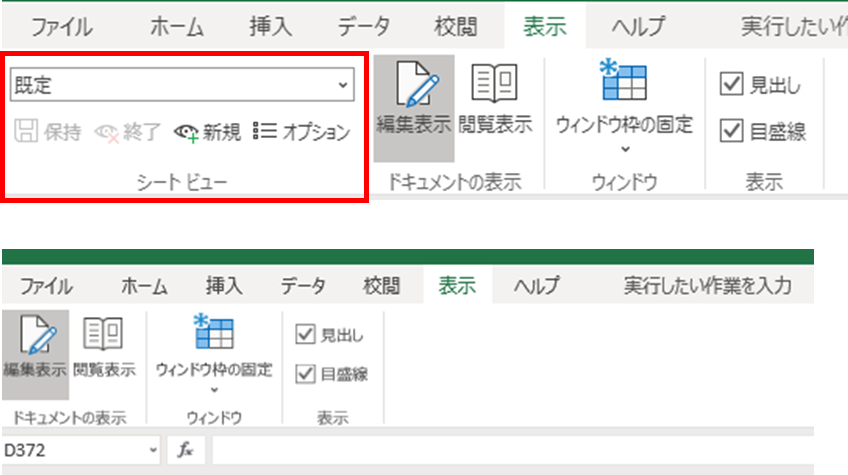Open 校閲 tab in upper ribbon
Screen dimensions: 848x475
click(455, 27)
